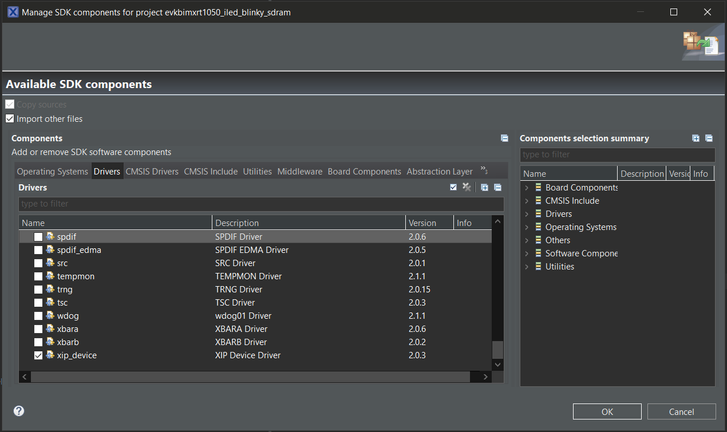Show hidden tabs chevron overflow
The image size is (727, 432).
click(x=484, y=170)
